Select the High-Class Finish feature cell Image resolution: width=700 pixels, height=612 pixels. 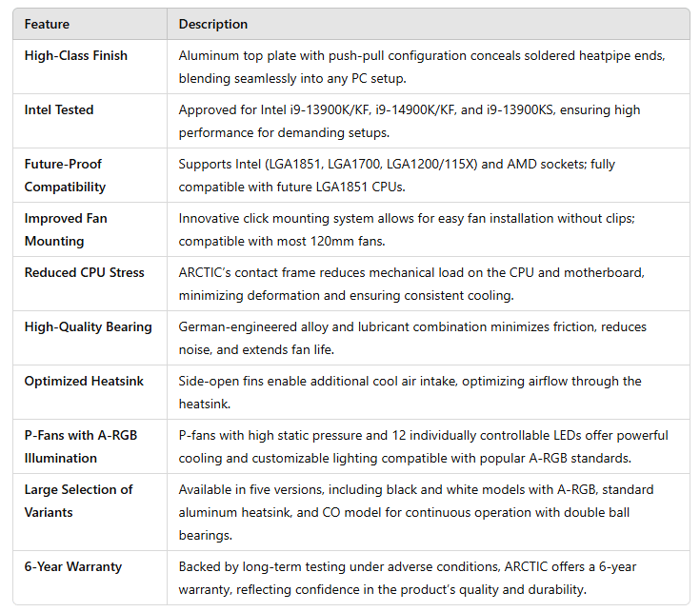(x=90, y=67)
